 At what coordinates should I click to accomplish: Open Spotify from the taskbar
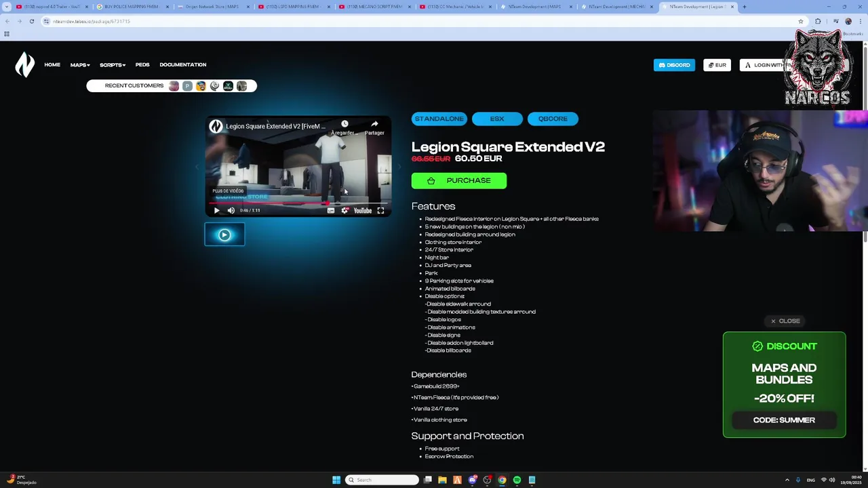point(517,480)
